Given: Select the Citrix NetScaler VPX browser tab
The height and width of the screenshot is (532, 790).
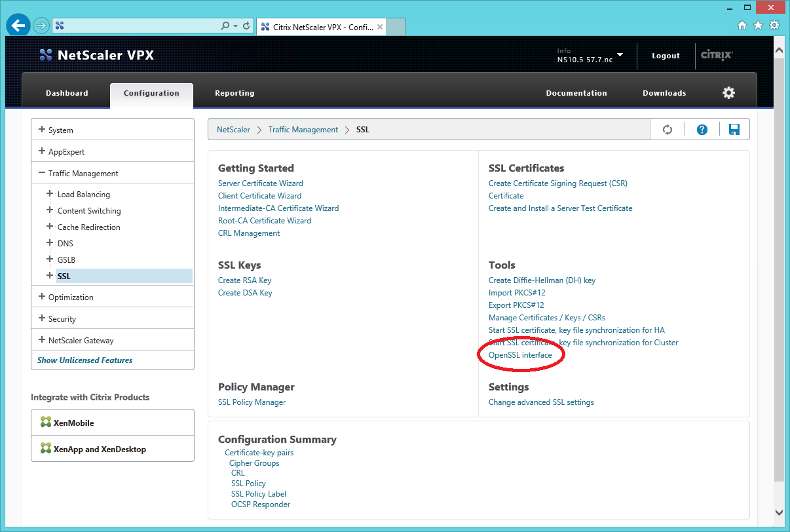Looking at the screenshot, I should click(322, 27).
